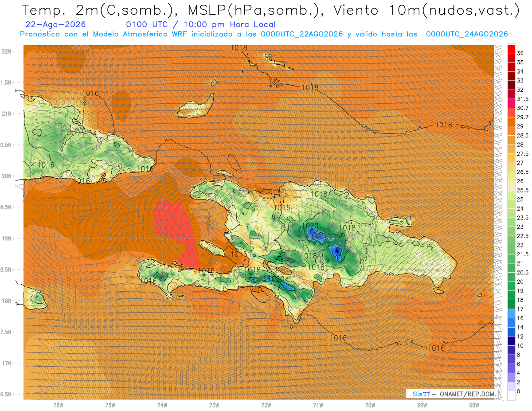Click the "0.5N" latitude label
This screenshot has height=411, width=532.
(x=7, y=145)
